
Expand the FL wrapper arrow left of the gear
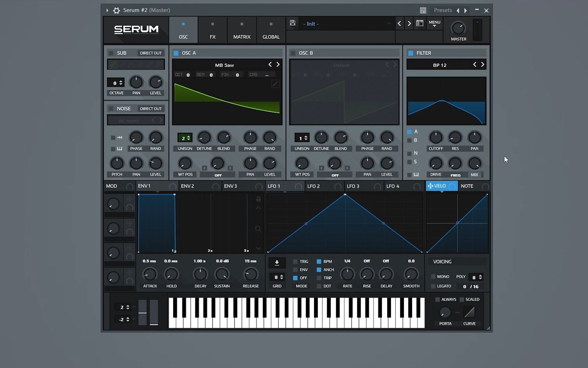click(107, 11)
